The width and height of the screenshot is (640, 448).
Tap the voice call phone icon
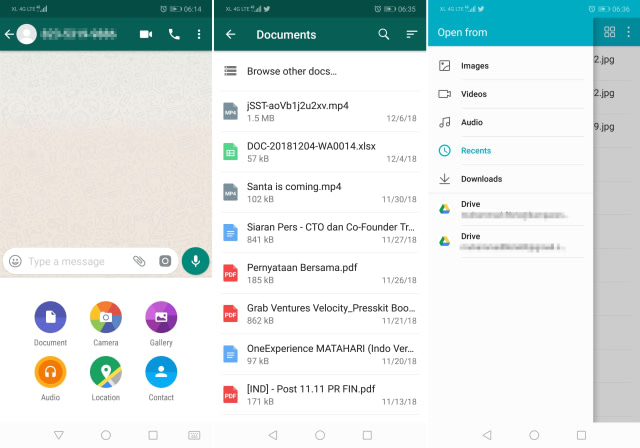[174, 34]
